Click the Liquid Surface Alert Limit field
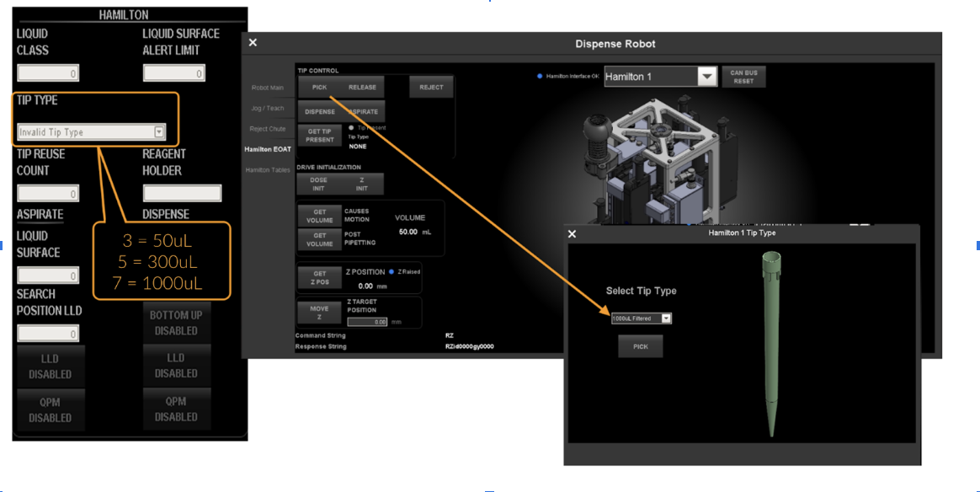The height and width of the screenshot is (492, 980). point(173,73)
